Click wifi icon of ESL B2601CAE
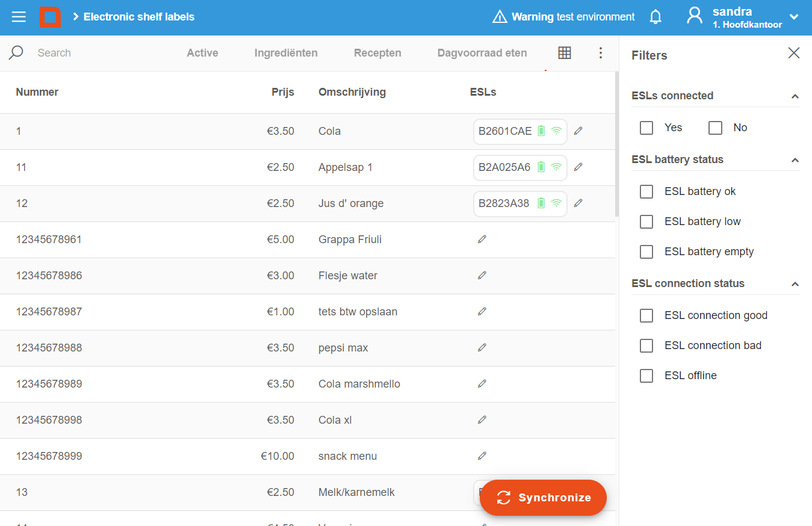The height and width of the screenshot is (526, 812). tap(557, 131)
